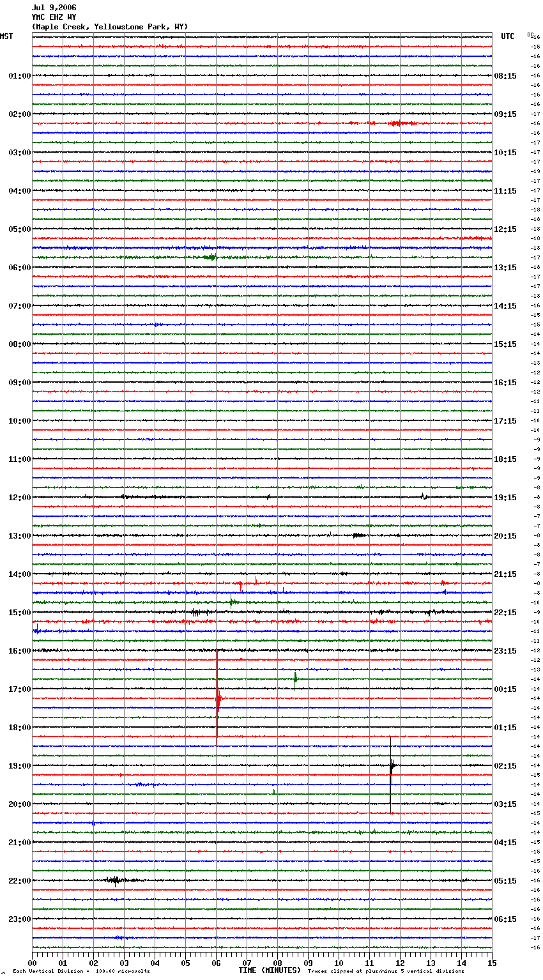This screenshot has width=543, height=980.
Task: Click the Maple Creek, Yellowstone Park location text
Action: (110, 27)
